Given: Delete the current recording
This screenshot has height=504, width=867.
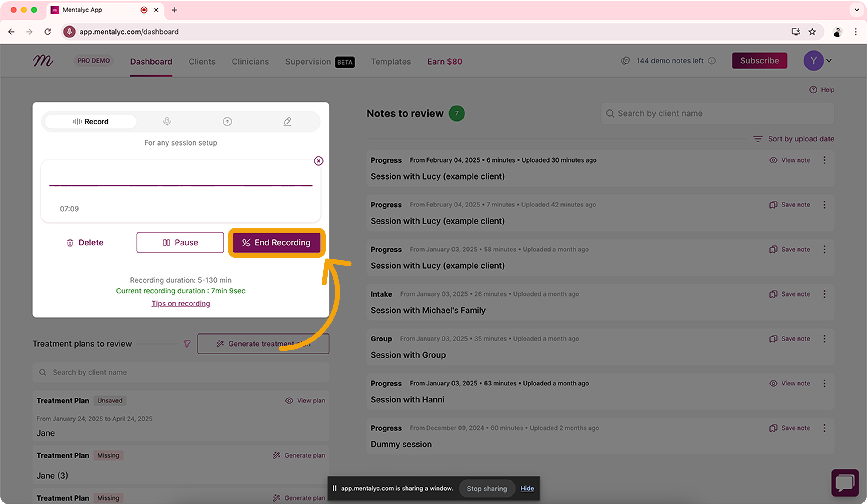Looking at the screenshot, I should (85, 242).
